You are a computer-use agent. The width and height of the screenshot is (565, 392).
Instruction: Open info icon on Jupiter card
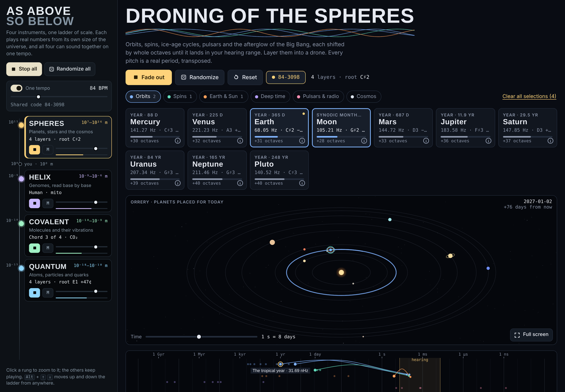488,141
